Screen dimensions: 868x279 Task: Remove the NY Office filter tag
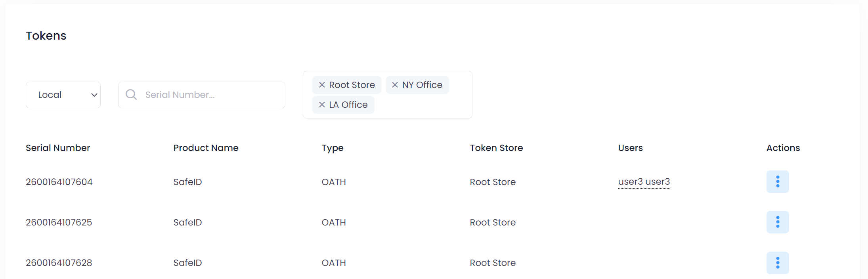[395, 85]
